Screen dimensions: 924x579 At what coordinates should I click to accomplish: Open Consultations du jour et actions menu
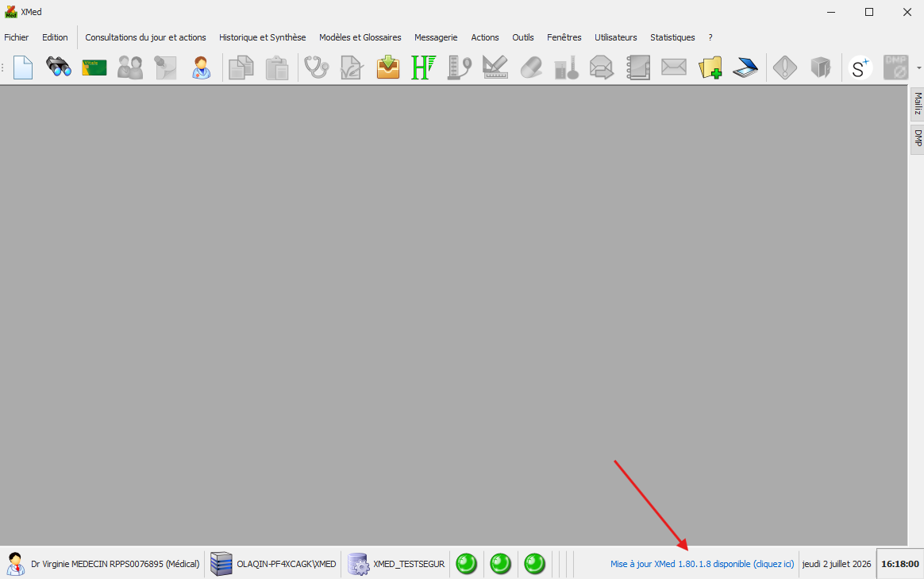[x=145, y=37]
